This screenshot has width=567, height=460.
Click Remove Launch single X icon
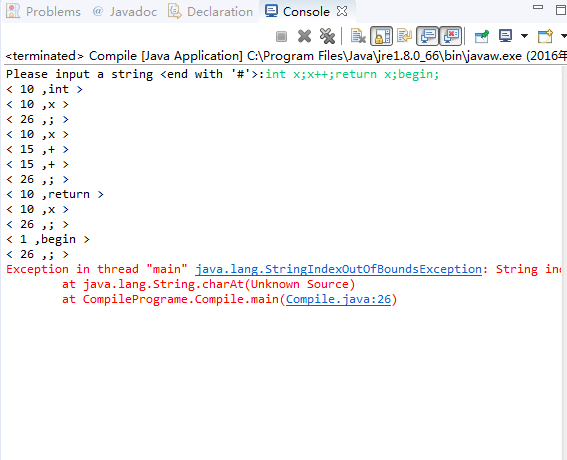pos(304,36)
